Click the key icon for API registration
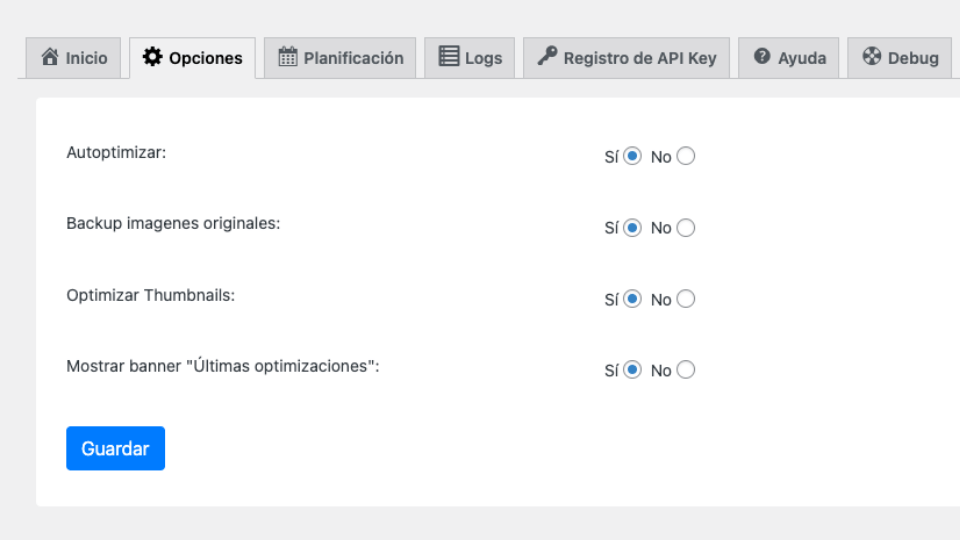This screenshot has width=960, height=540. [x=547, y=56]
